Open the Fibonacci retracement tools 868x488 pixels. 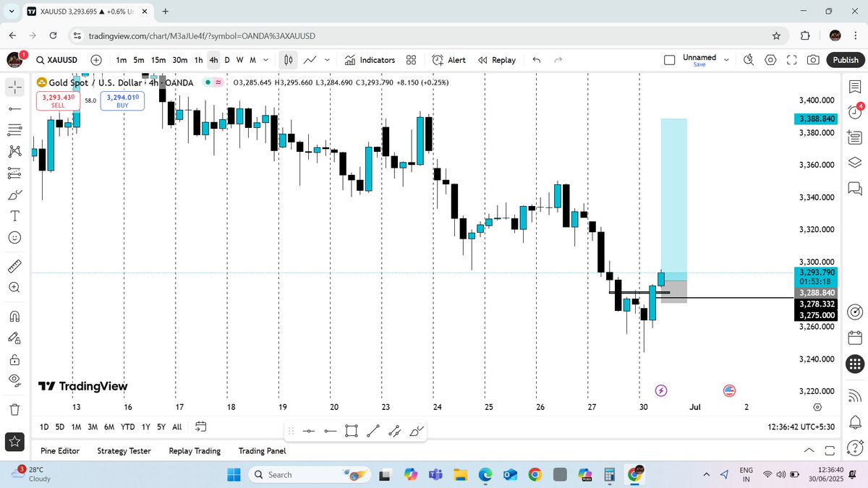[x=14, y=130]
